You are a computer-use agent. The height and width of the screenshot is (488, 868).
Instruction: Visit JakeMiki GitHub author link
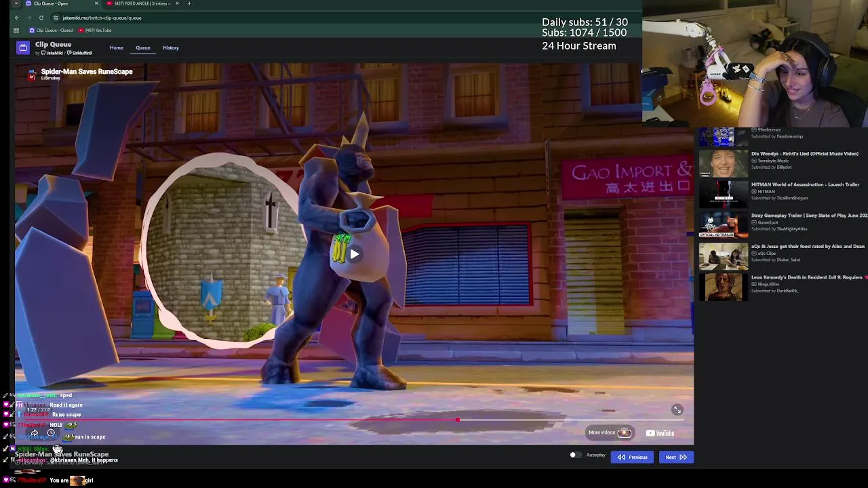(x=52, y=53)
